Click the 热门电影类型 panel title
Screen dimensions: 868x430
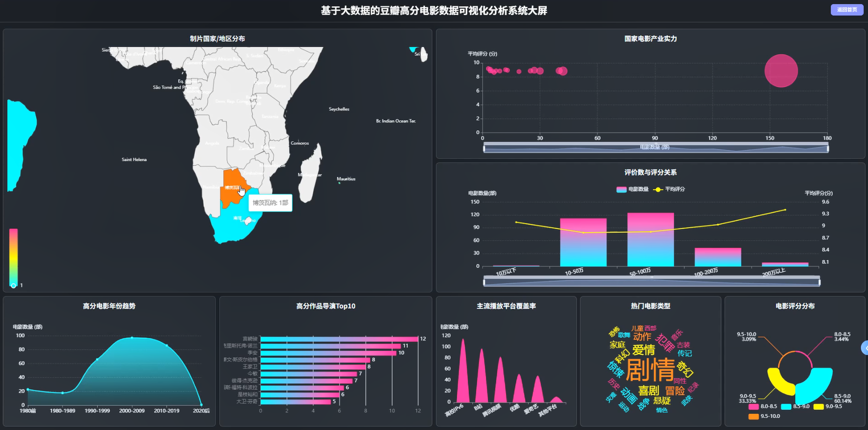pyautogui.click(x=650, y=306)
